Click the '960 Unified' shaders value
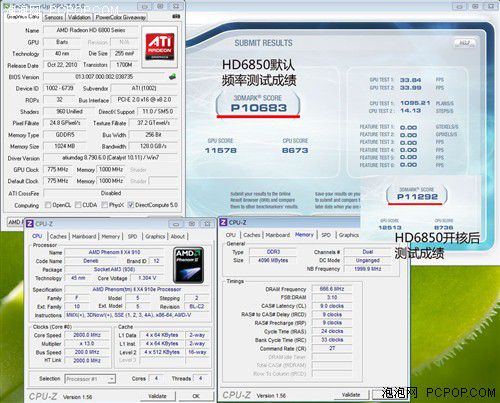 click(69, 111)
